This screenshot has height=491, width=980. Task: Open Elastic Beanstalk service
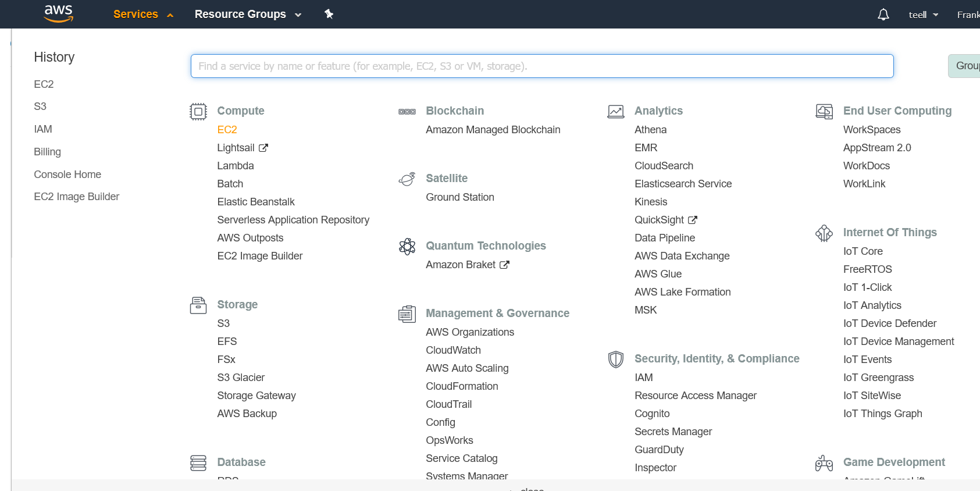pos(256,202)
